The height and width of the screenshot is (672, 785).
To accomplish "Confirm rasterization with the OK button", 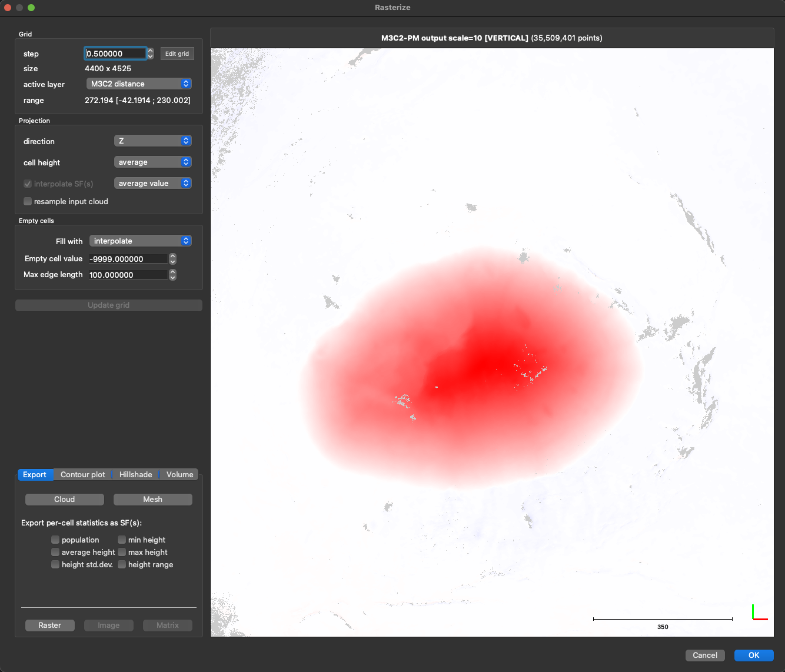I will [754, 655].
